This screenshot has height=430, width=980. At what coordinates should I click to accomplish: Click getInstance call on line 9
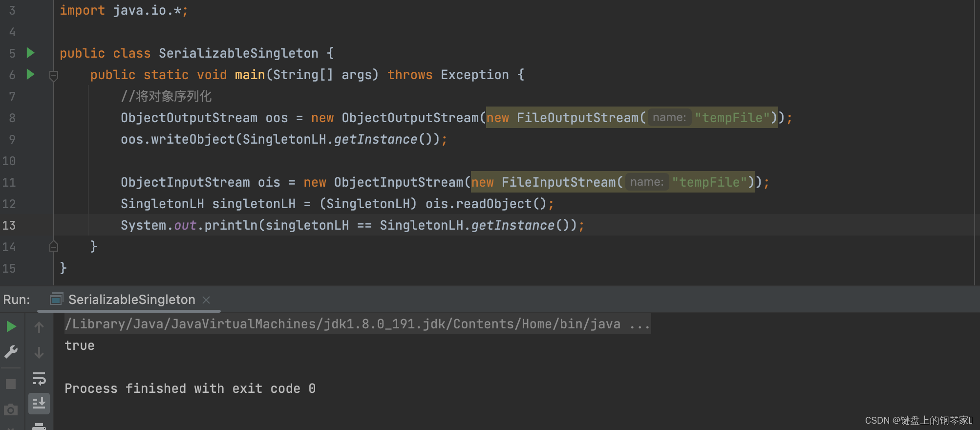click(376, 139)
